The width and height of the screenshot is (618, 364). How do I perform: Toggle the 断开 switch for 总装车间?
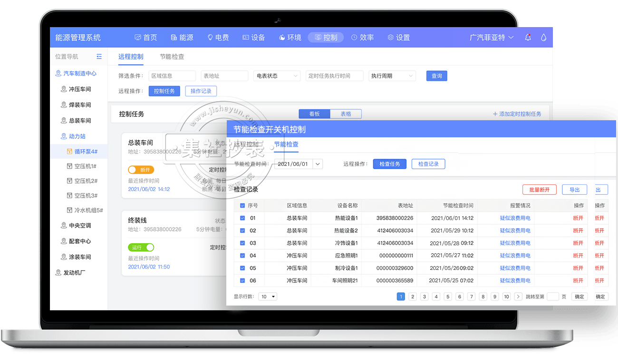tap(141, 170)
